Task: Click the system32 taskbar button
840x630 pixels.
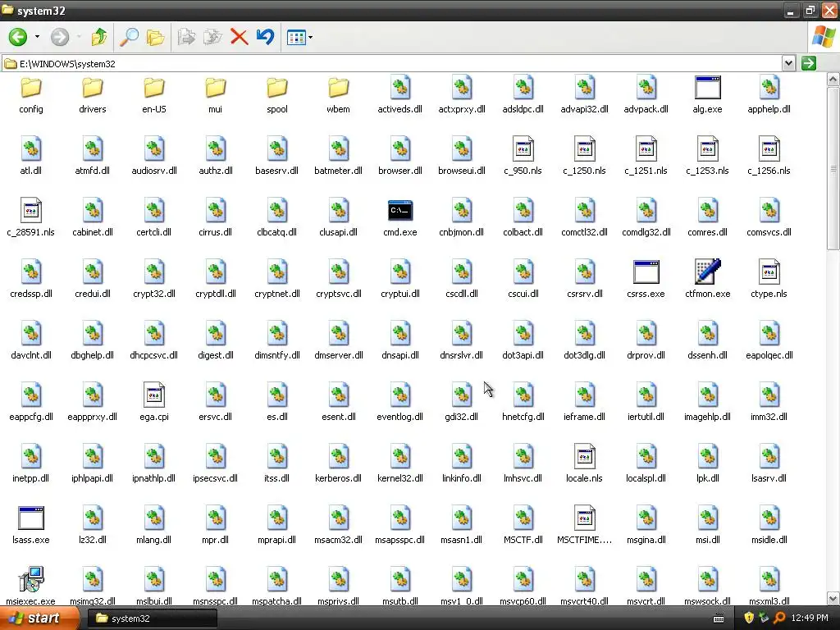Action: point(153,619)
